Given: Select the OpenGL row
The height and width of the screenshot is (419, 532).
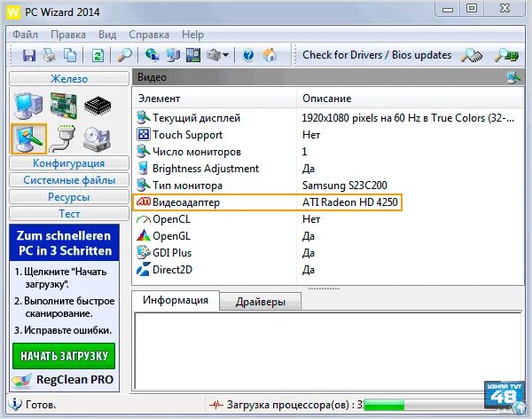Looking at the screenshot, I should pos(328,236).
